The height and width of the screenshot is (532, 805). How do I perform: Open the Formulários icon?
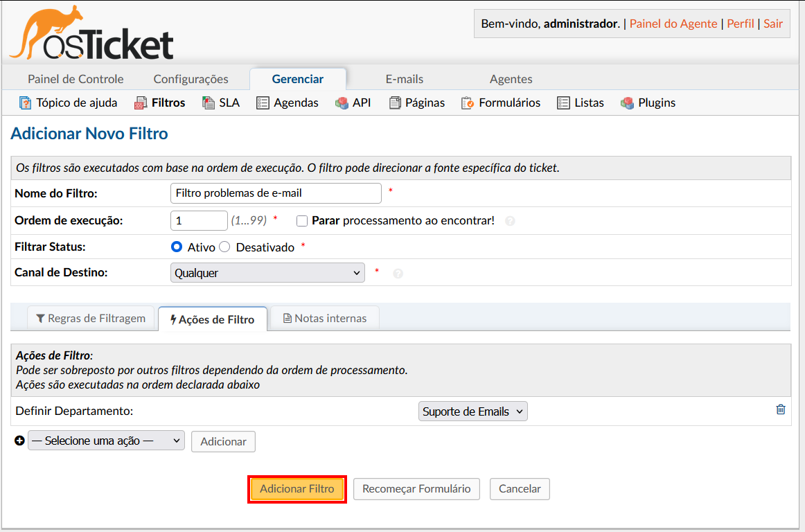465,103
